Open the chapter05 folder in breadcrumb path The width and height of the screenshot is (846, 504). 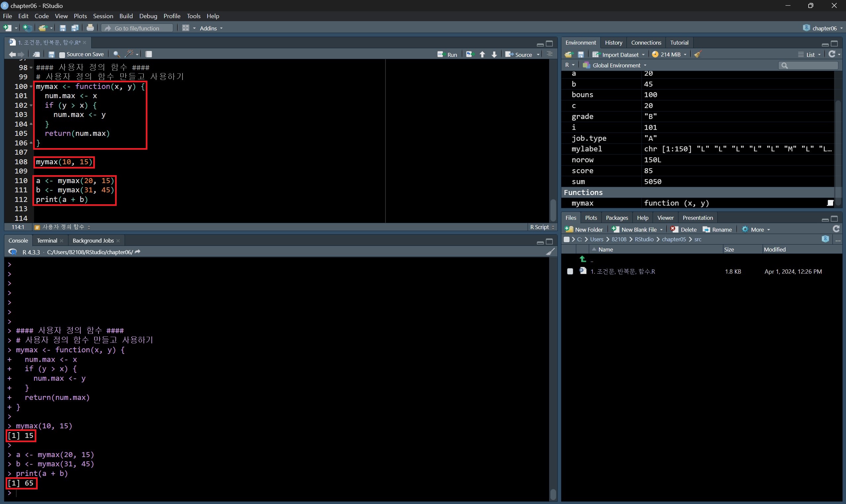(673, 239)
